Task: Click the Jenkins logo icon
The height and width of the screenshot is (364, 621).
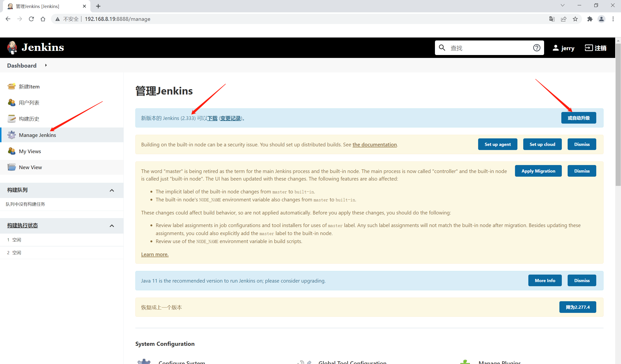Action: pos(12,48)
